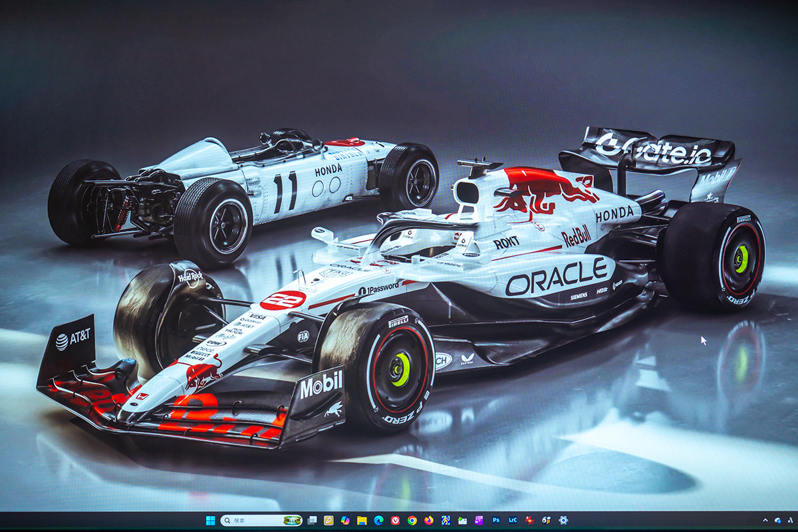Open Task View from the taskbar

312,520
